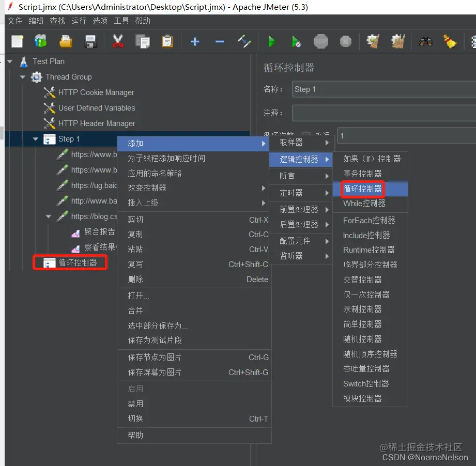
Task: Click the Cut scissors icon in toolbar
Action: [x=118, y=41]
